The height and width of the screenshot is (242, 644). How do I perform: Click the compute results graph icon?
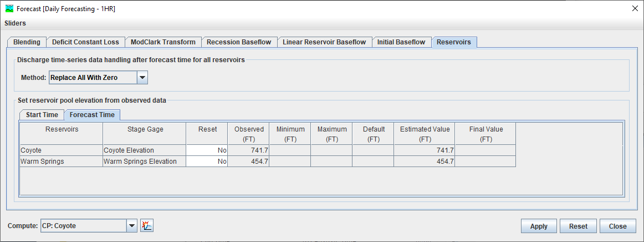pyautogui.click(x=147, y=225)
